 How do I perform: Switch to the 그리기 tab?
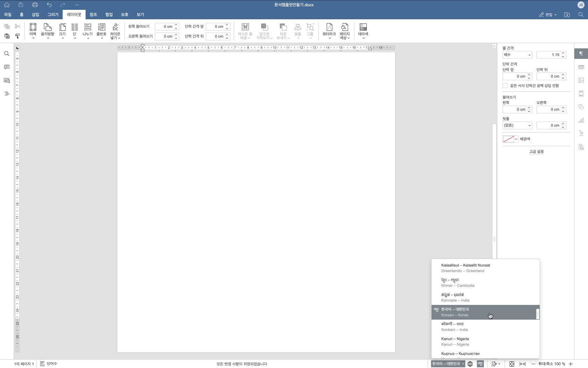coord(53,14)
